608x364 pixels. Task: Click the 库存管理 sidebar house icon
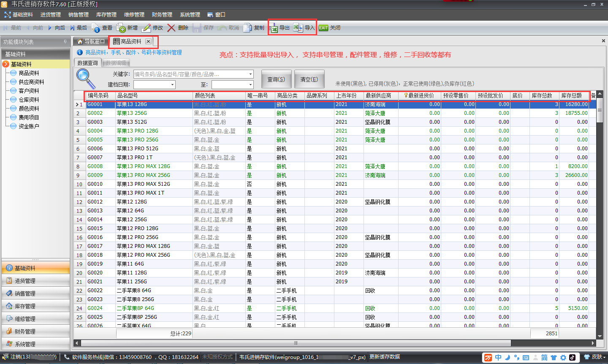9,306
